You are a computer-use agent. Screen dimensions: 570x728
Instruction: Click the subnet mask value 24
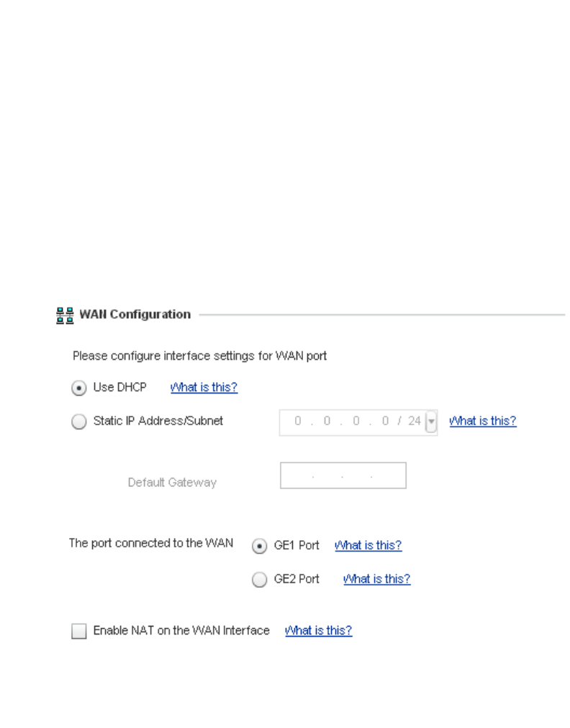point(414,422)
